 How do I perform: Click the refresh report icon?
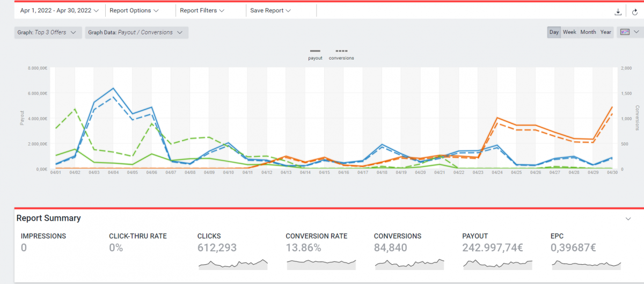click(x=634, y=11)
